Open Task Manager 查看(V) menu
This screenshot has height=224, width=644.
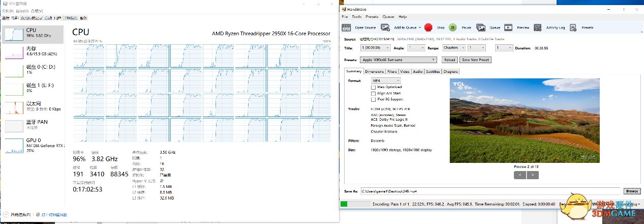[37, 11]
